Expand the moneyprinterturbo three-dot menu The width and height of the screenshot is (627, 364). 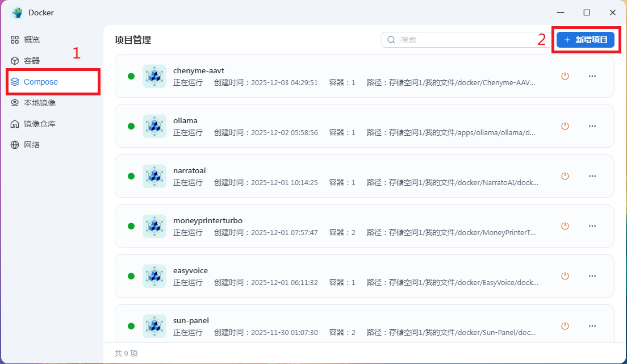(592, 226)
